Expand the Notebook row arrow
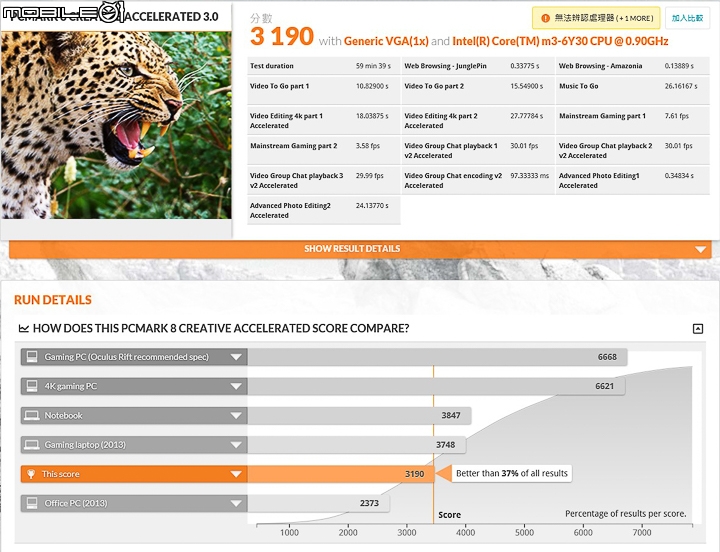720x552 pixels. pyautogui.click(x=236, y=416)
